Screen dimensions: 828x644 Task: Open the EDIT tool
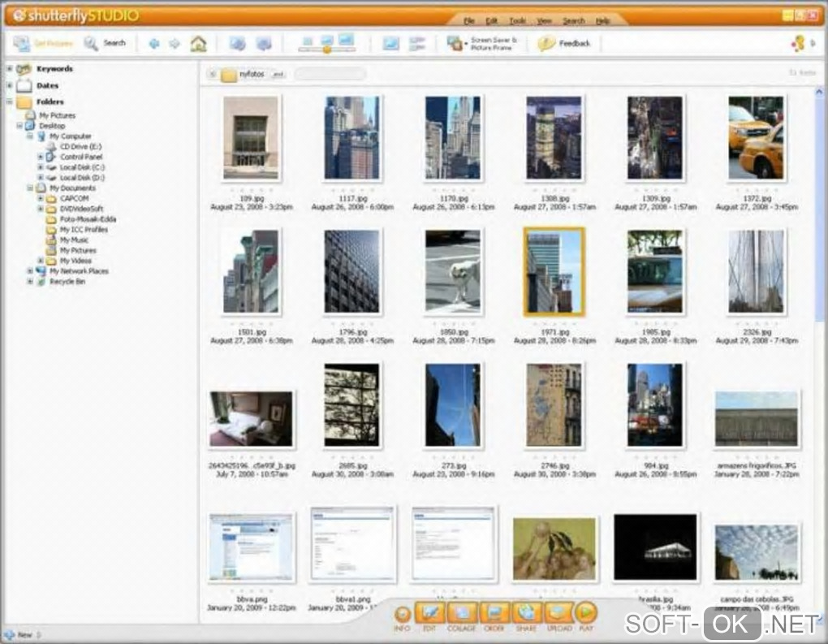pyautogui.click(x=430, y=613)
